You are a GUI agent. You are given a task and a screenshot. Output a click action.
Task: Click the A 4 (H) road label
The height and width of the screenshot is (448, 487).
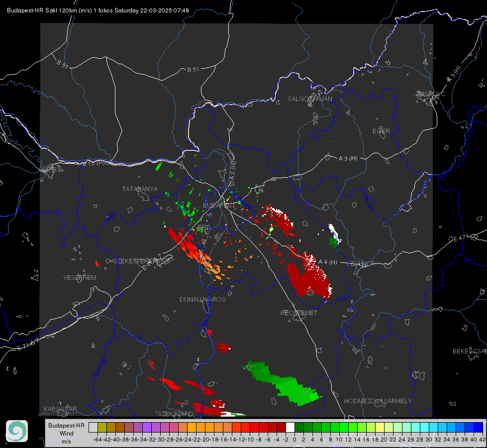(x=328, y=262)
